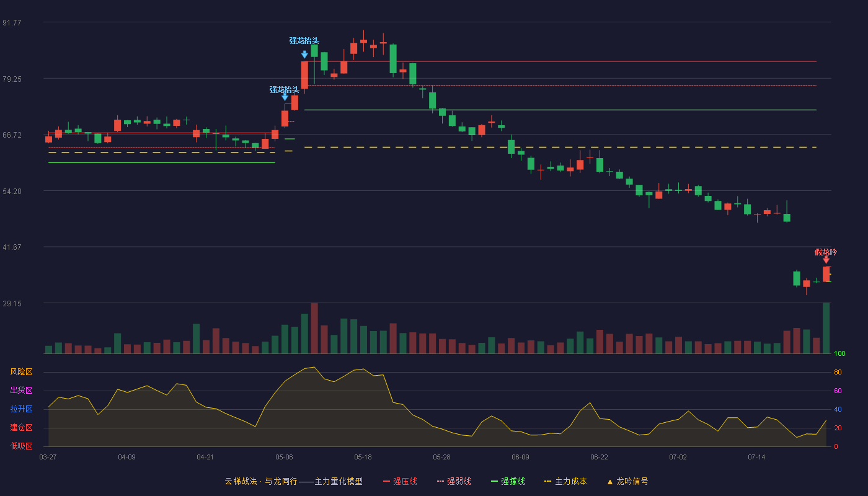Click the tallest red volume bar
This screenshot has height=496, width=868.
pyautogui.click(x=314, y=328)
